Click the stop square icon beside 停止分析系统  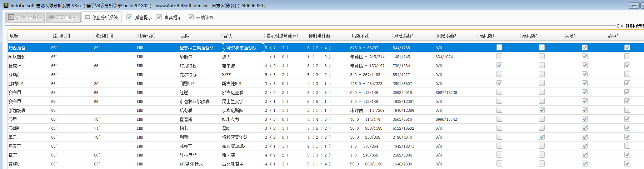88,17
